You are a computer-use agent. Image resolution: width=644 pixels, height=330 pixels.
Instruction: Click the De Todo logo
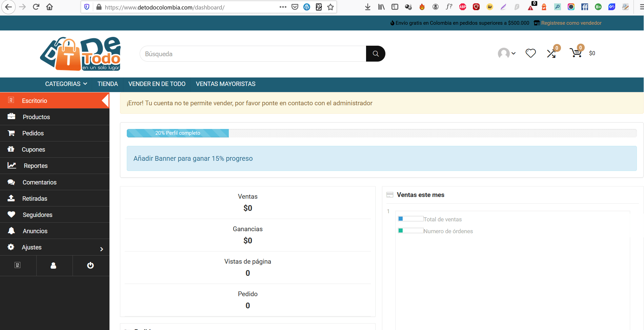click(80, 54)
